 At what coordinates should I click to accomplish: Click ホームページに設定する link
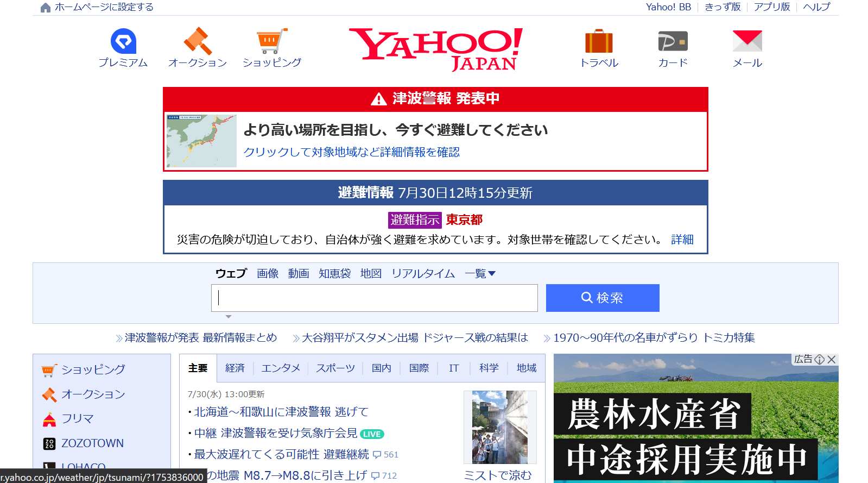coord(104,7)
